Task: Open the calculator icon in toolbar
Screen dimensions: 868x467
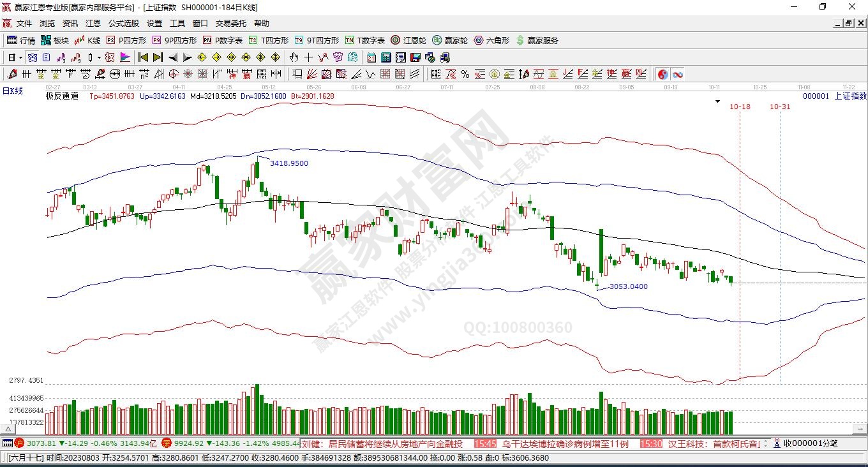Action: 385,57
